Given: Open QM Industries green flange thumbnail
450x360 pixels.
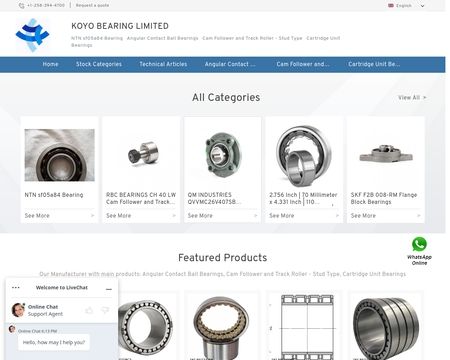Looking at the screenshot, I should (x=222, y=155).
